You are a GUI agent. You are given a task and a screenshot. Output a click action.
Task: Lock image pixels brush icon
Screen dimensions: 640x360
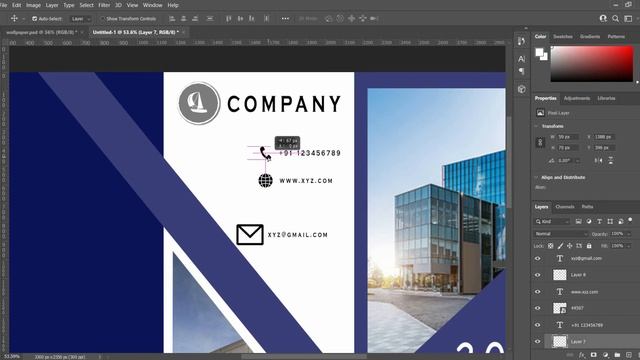(x=560, y=246)
